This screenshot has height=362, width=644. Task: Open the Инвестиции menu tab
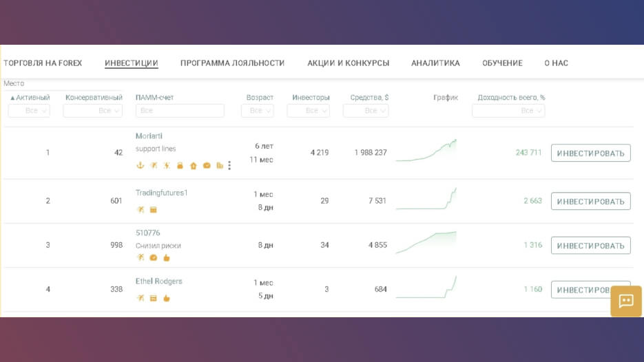click(x=132, y=63)
